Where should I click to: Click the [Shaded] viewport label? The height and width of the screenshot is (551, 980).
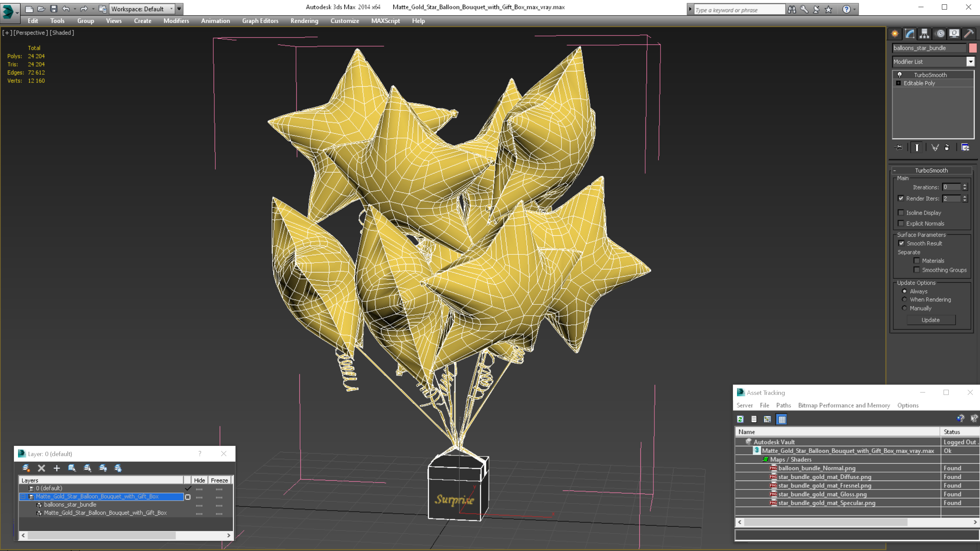click(62, 33)
